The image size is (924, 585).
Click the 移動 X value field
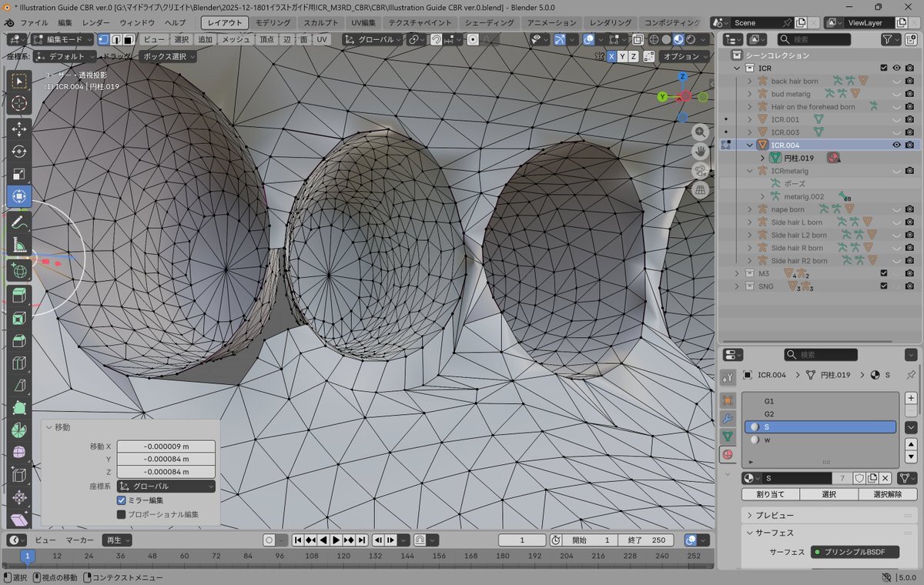pos(166,446)
